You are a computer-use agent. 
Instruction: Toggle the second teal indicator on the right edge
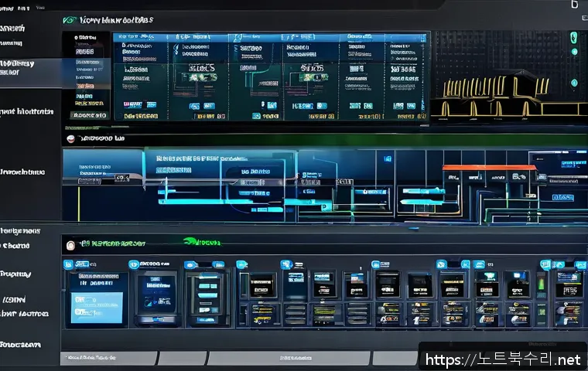[x=573, y=51]
